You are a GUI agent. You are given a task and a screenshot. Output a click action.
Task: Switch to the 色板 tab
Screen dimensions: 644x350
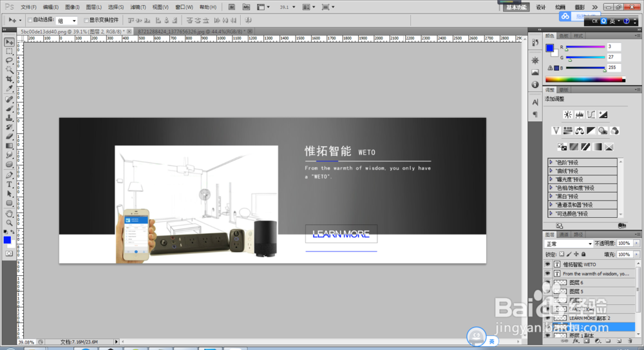[x=564, y=36]
